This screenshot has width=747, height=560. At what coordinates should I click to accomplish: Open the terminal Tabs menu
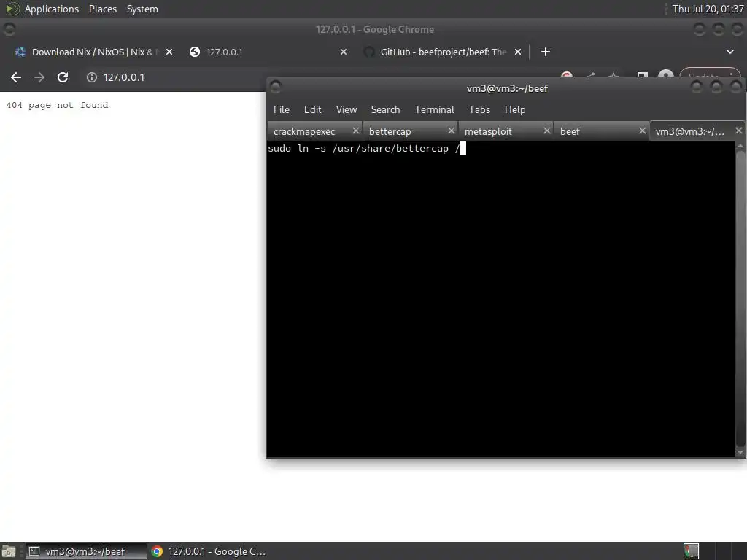pos(479,109)
